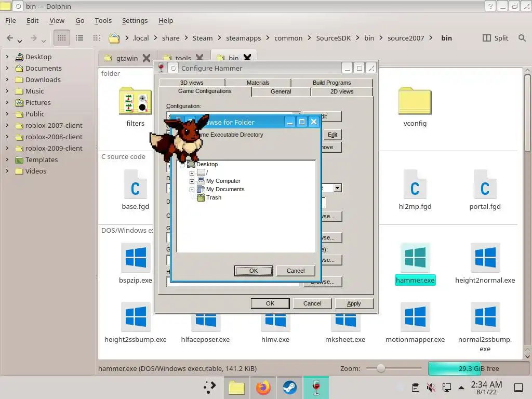Open Firefox from the taskbar

263,388
